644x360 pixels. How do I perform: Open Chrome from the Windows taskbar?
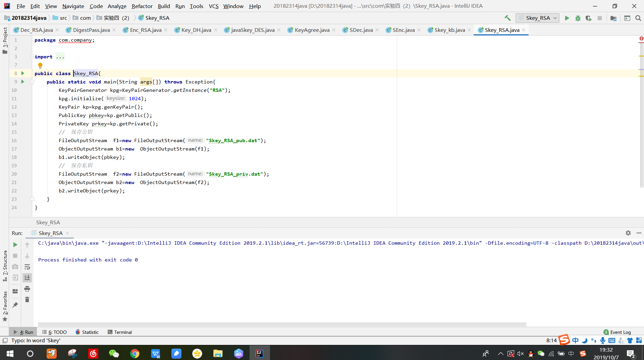click(135, 354)
